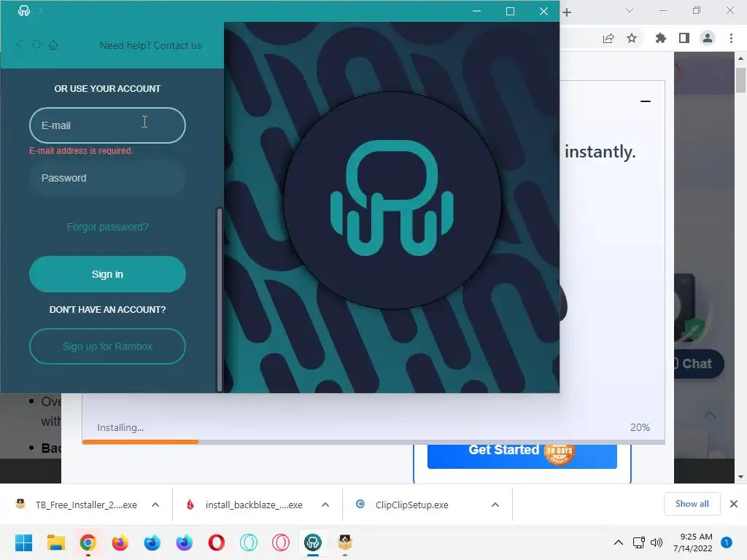This screenshot has width=747, height=560.
Task: Go back with Rambox back arrow
Action: [x=19, y=44]
